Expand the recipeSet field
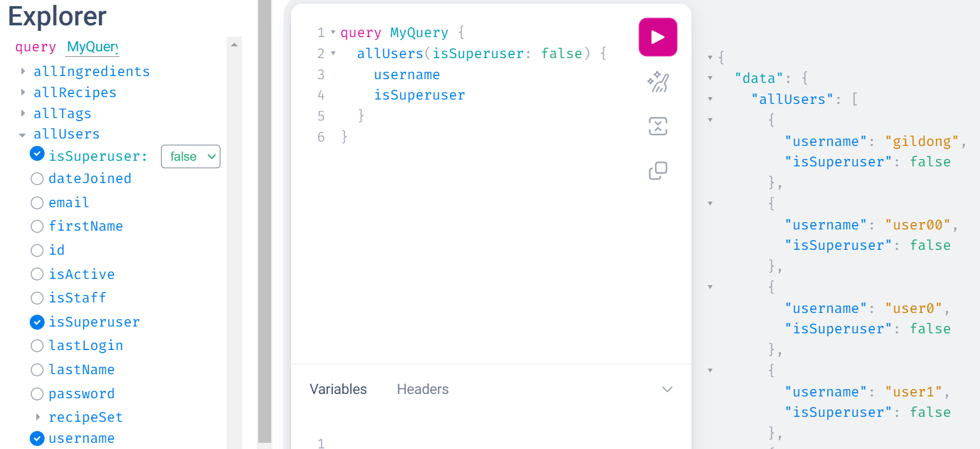Viewport: 980px width, 449px height. tap(38, 417)
